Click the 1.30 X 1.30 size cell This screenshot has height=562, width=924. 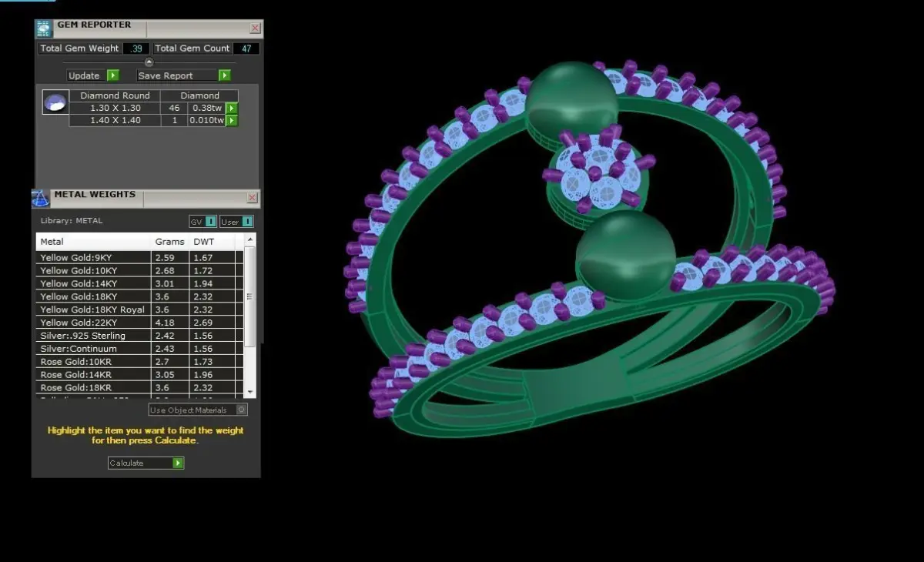tap(115, 109)
